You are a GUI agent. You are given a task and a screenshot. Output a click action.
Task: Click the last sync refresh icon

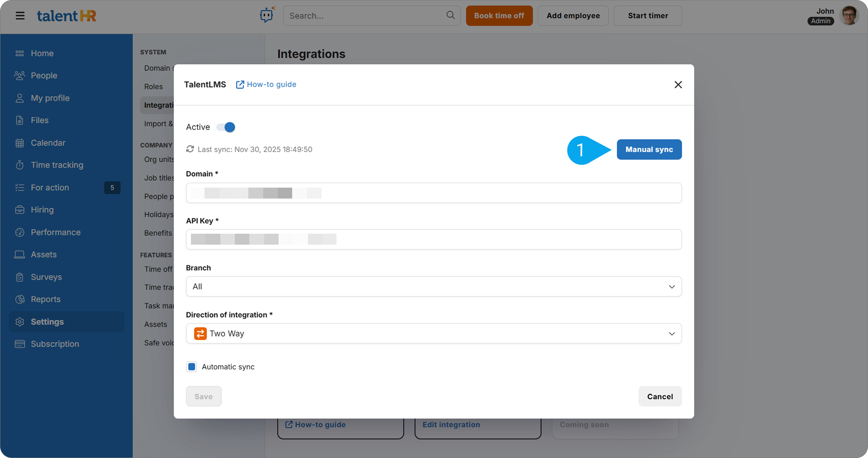[190, 149]
